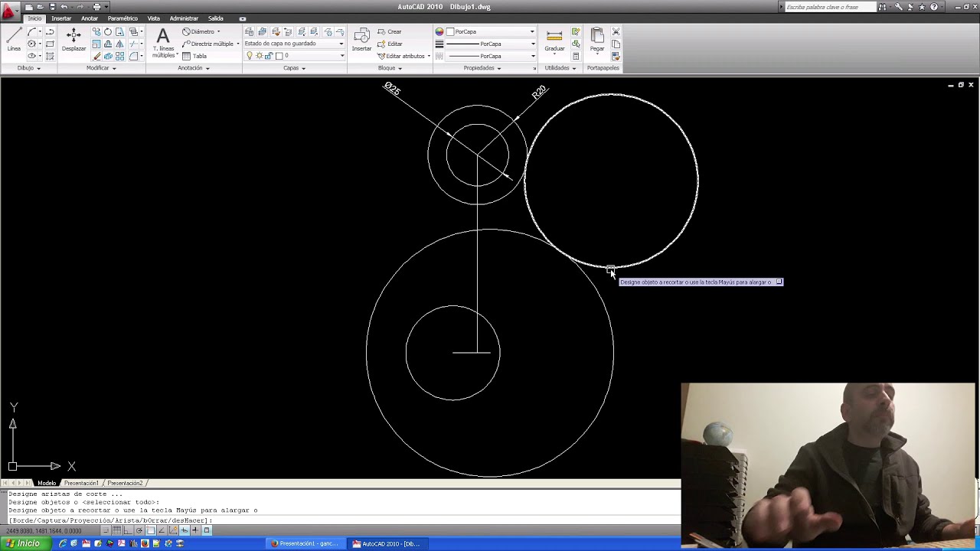
Task: Click the Favorites star icon in InfoCenter
Action: point(922,7)
